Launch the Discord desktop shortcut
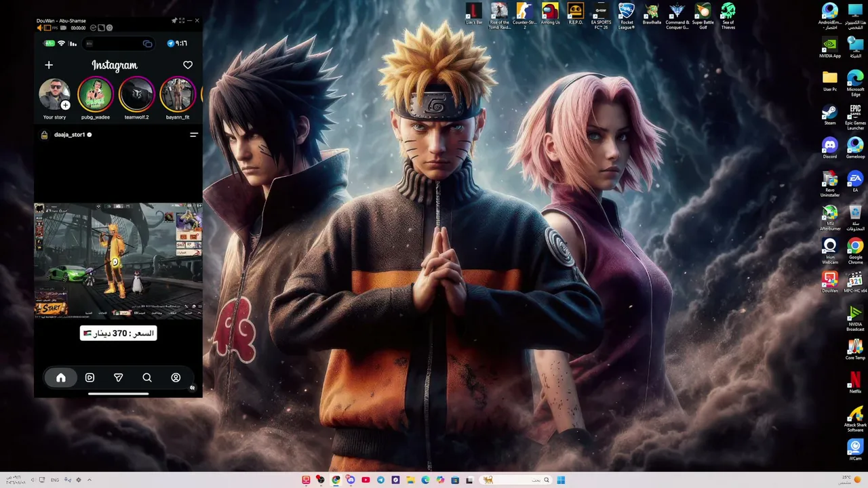This screenshot has height=488, width=868. pyautogui.click(x=830, y=148)
